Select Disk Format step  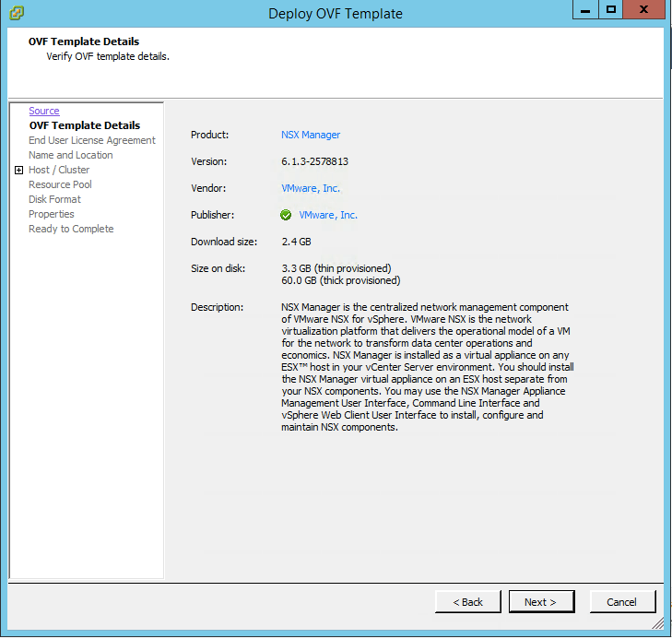click(54, 199)
